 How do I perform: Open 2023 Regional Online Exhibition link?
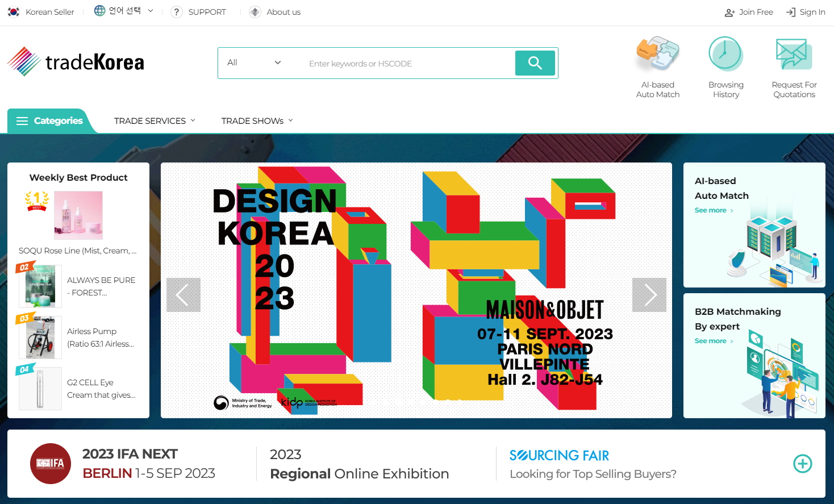pos(359,464)
